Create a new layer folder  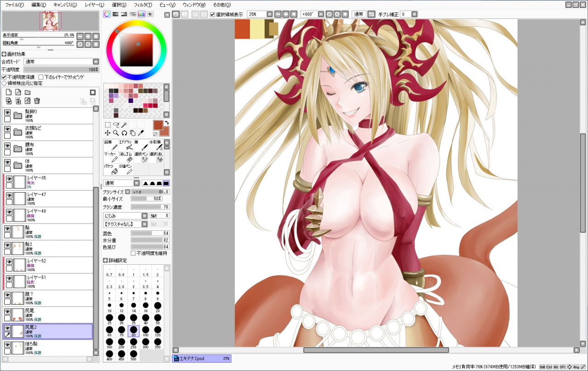(28, 92)
